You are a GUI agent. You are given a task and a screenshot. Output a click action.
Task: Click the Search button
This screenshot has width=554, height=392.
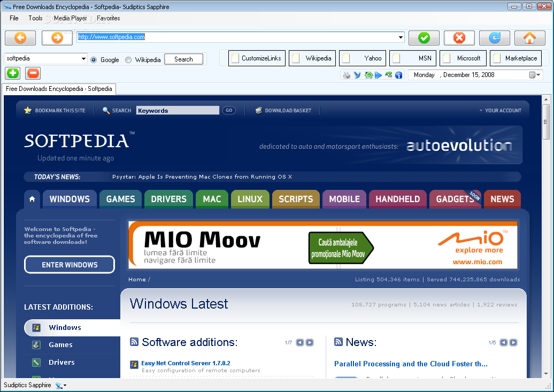(x=184, y=59)
